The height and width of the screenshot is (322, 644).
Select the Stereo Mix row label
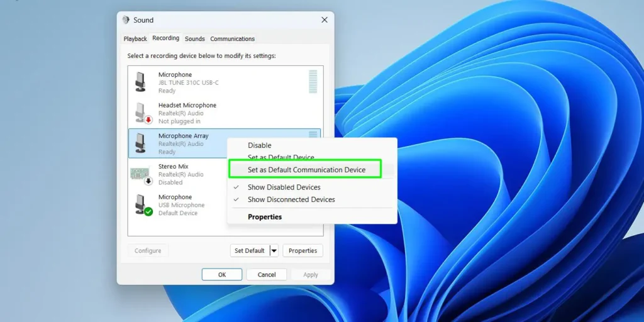[174, 166]
